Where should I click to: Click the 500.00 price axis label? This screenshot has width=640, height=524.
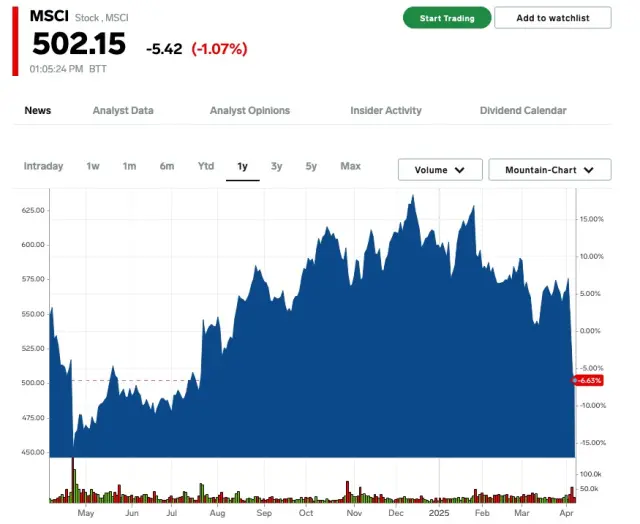click(x=33, y=383)
